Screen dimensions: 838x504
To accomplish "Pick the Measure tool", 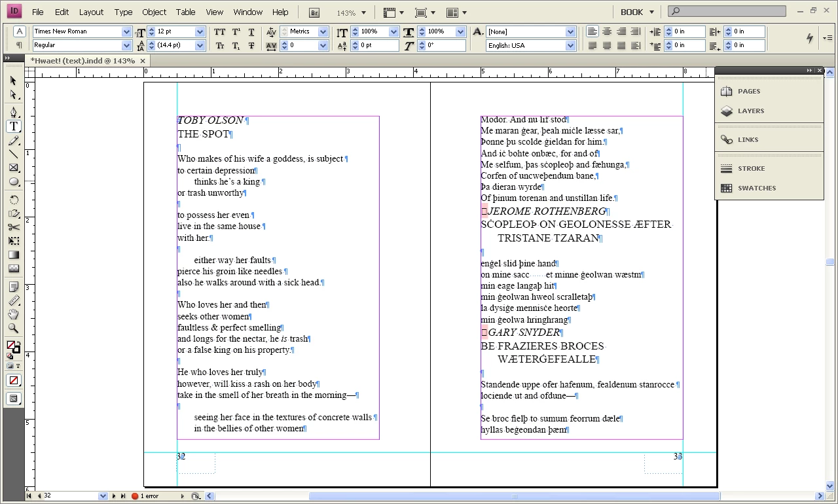I will coord(13,300).
